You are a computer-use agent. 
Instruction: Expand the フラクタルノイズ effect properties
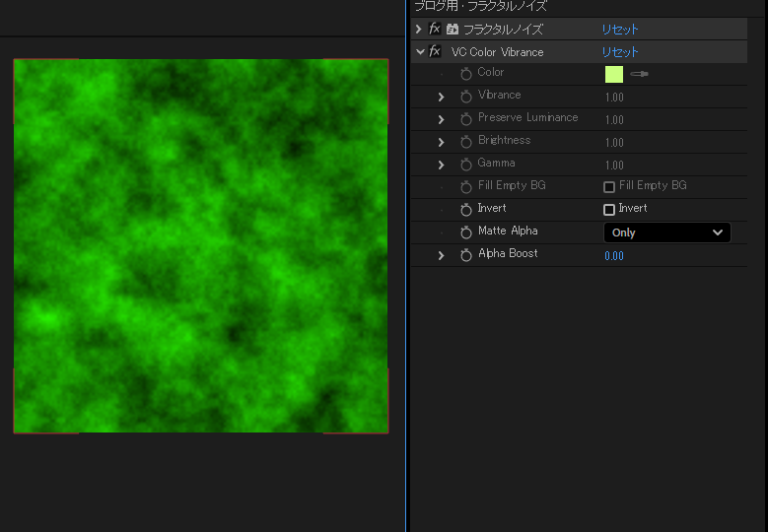point(419,30)
